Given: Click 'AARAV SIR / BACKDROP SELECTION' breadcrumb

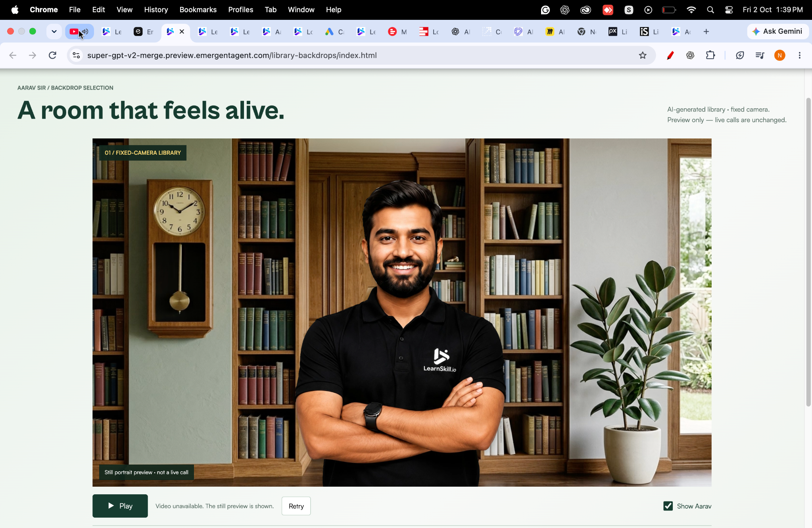Looking at the screenshot, I should click(65, 88).
